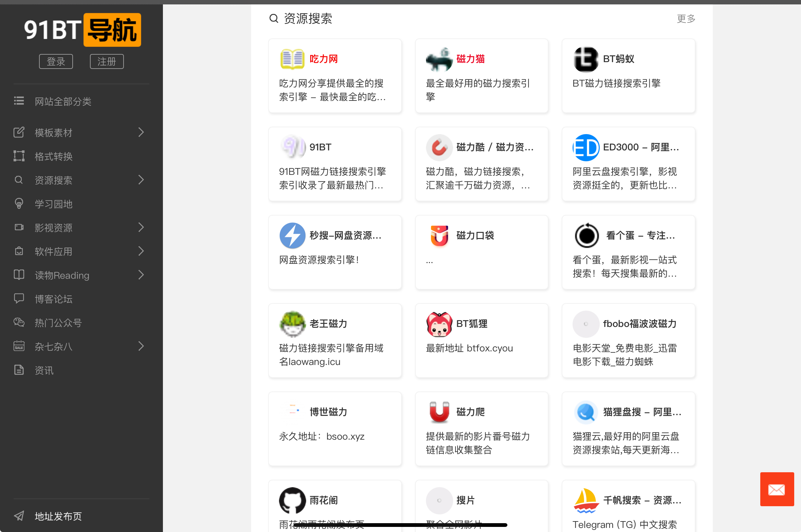Click the red mail envelope button
801x532 pixels.
click(x=777, y=489)
